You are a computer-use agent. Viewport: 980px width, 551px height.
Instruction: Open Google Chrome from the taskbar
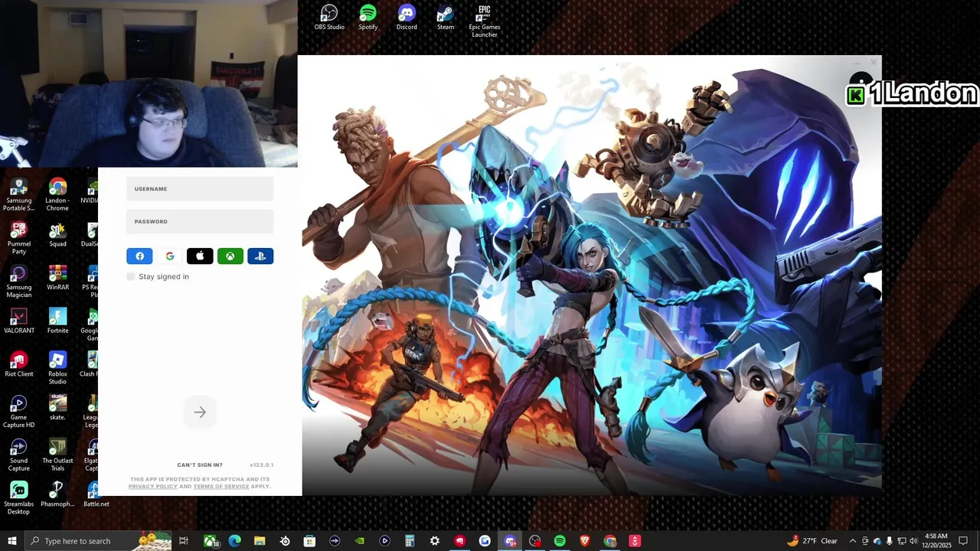610,541
